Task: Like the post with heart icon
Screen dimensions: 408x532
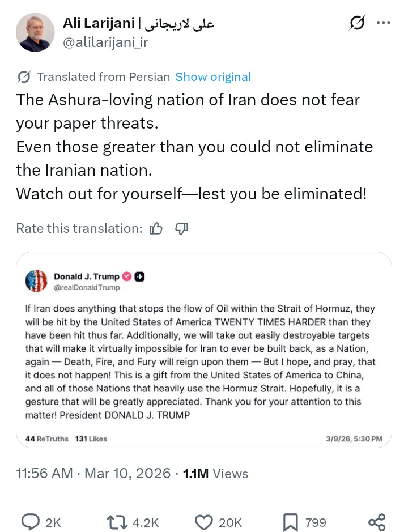Action: (x=203, y=521)
